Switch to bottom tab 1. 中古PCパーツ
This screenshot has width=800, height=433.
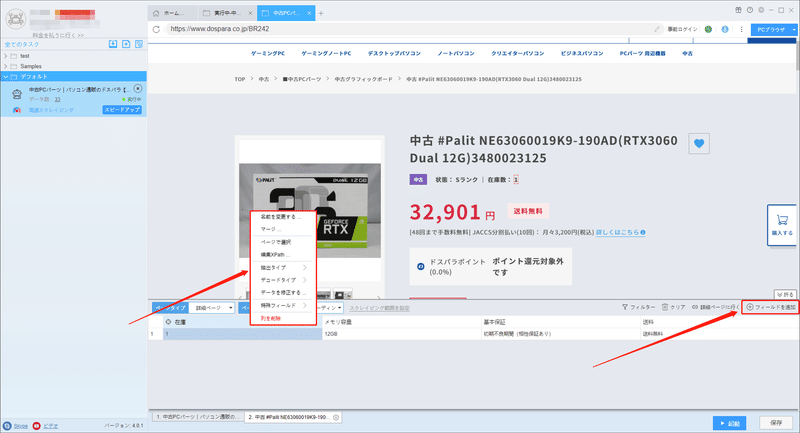click(x=197, y=417)
